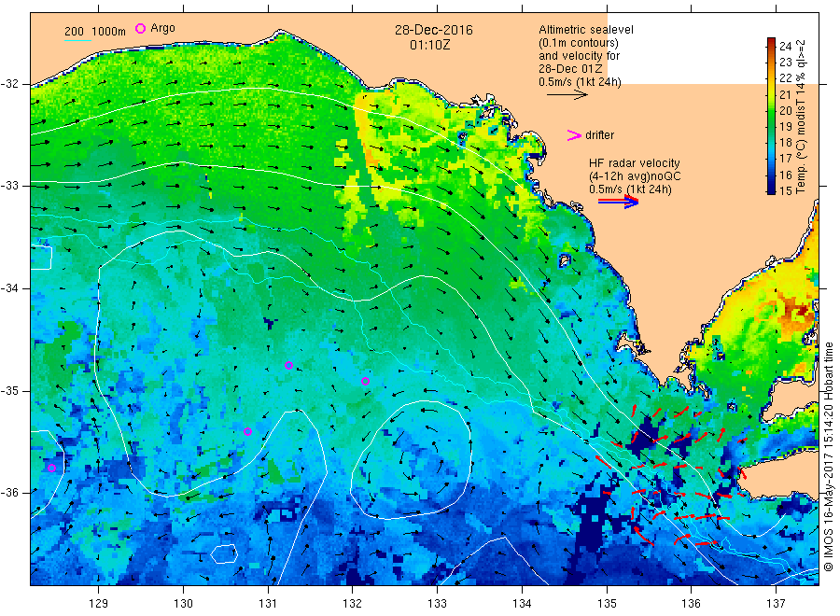Click the '1000m' isobath legend label
Image resolution: width=840 pixels, height=616 pixels.
108,31
